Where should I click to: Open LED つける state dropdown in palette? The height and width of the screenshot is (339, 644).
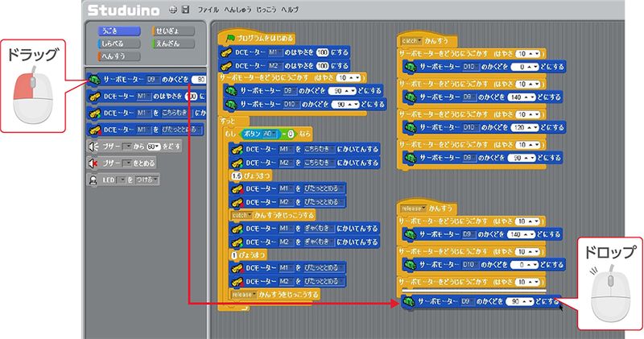point(146,180)
